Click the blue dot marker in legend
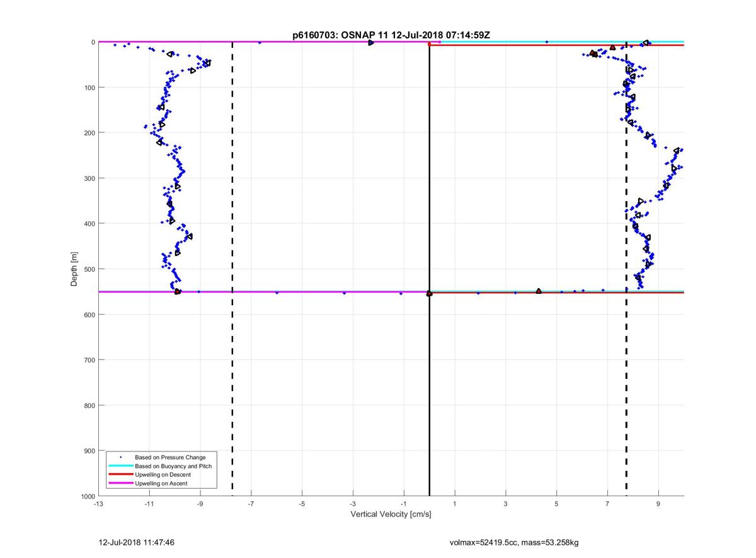The height and width of the screenshot is (558, 756). coord(120,457)
